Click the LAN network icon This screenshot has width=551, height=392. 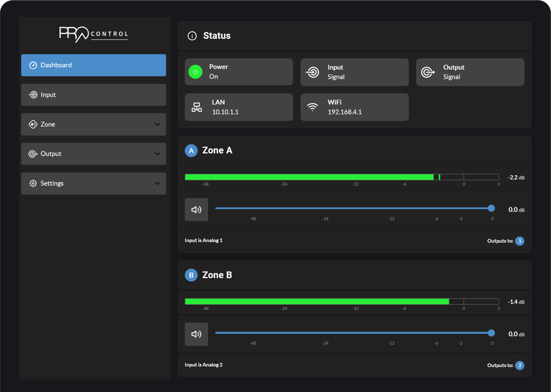pos(197,107)
